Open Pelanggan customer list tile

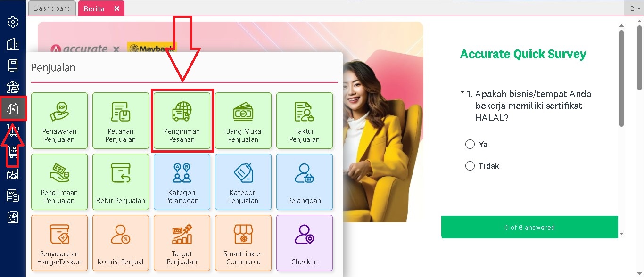[305, 182]
